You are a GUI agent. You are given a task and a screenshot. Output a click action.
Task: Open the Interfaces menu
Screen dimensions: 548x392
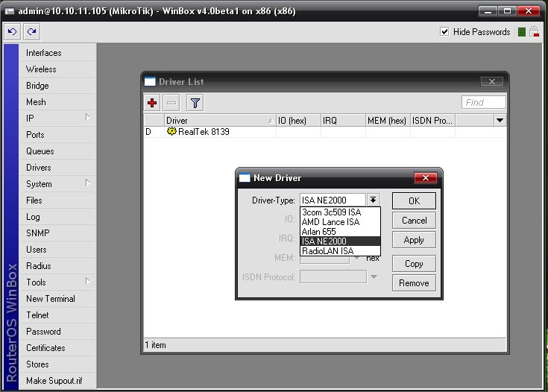coord(57,53)
